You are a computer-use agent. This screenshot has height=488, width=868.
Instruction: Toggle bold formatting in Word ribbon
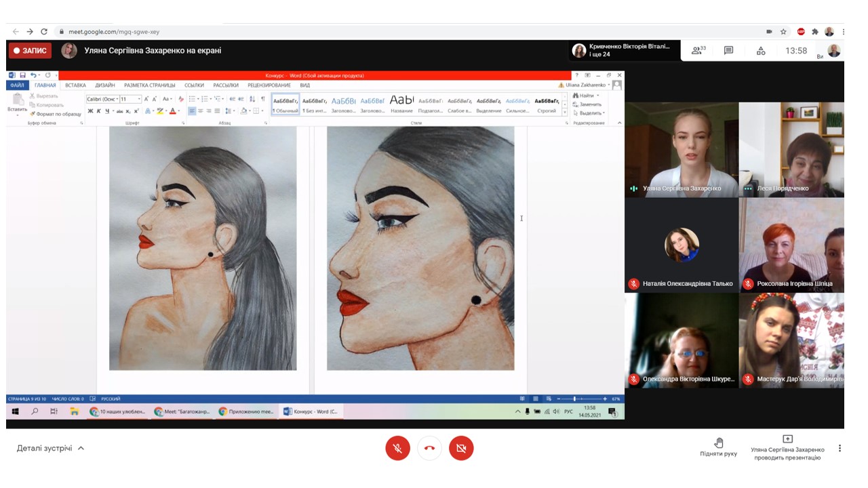(90, 111)
